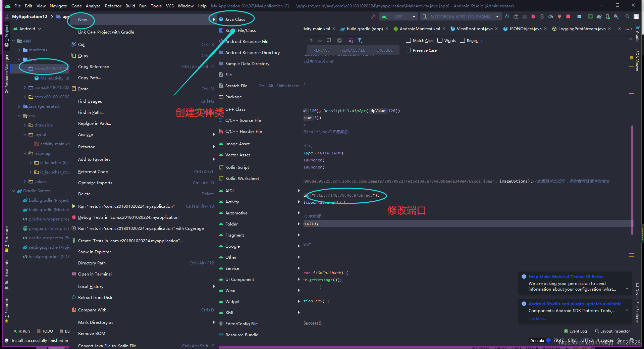Switch to AndroidManifest.xml editor tab
The width and height of the screenshot is (644, 349).
pyautogui.click(x=420, y=29)
